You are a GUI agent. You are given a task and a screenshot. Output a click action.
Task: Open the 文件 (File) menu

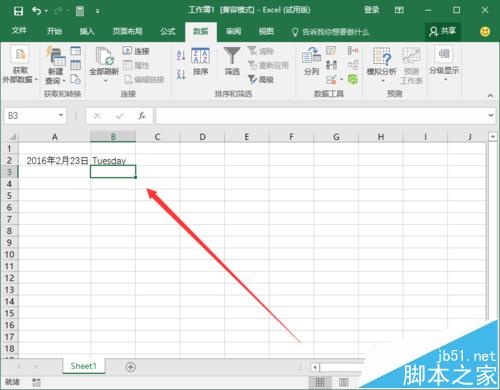pyautogui.click(x=19, y=31)
